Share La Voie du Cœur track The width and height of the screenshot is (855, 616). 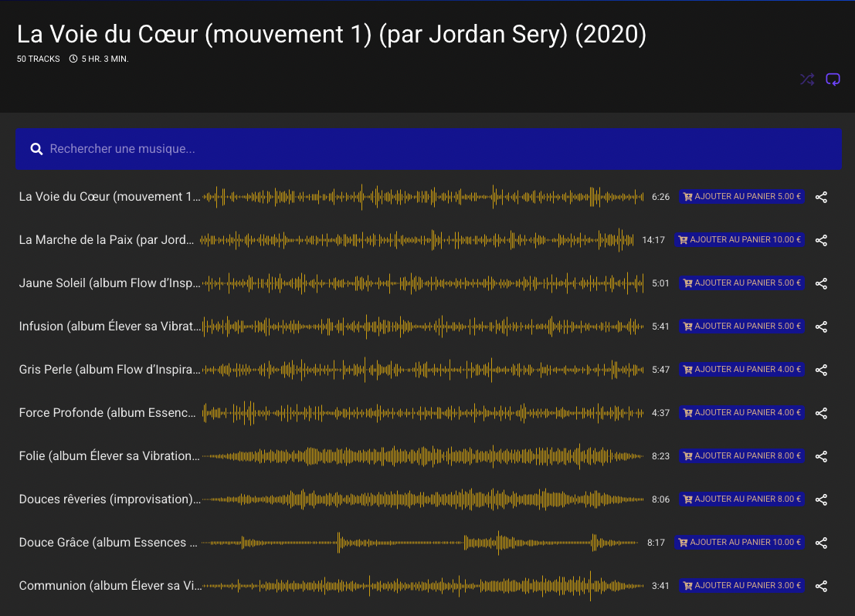click(821, 197)
